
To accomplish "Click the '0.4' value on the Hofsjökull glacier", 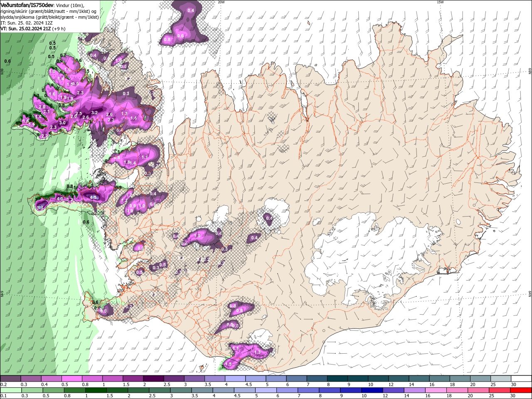I will (269, 218).
